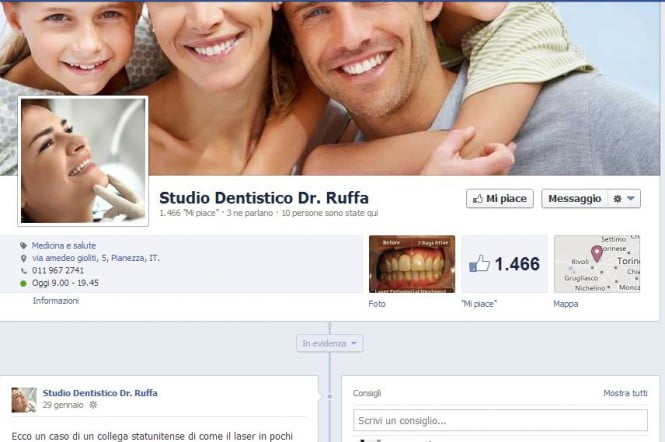Expand the In evidenza filter dropdown

click(330, 343)
